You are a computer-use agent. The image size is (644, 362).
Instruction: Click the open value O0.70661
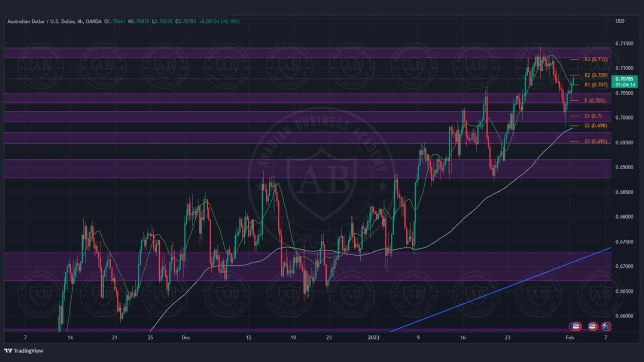pyautogui.click(x=115, y=21)
